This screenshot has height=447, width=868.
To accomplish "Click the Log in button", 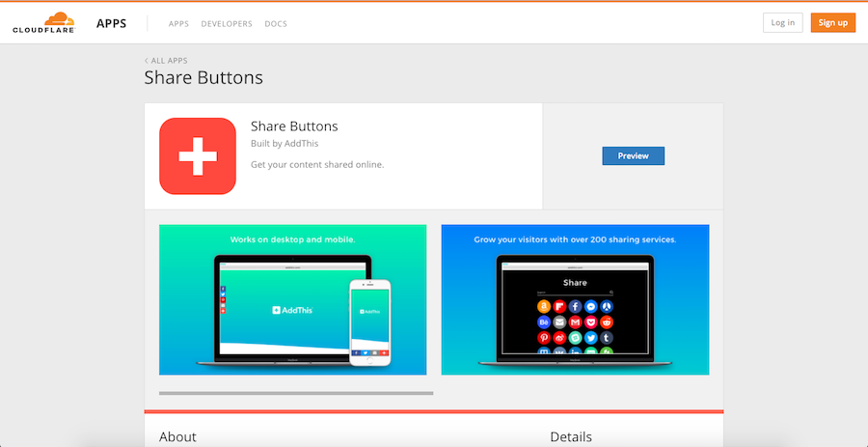I will point(783,23).
